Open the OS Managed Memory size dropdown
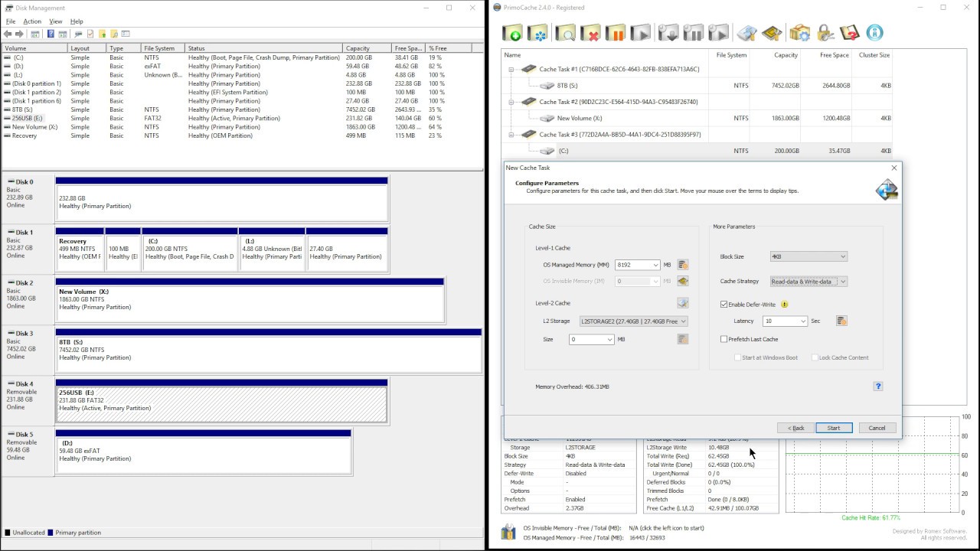980x551 pixels. [655, 265]
